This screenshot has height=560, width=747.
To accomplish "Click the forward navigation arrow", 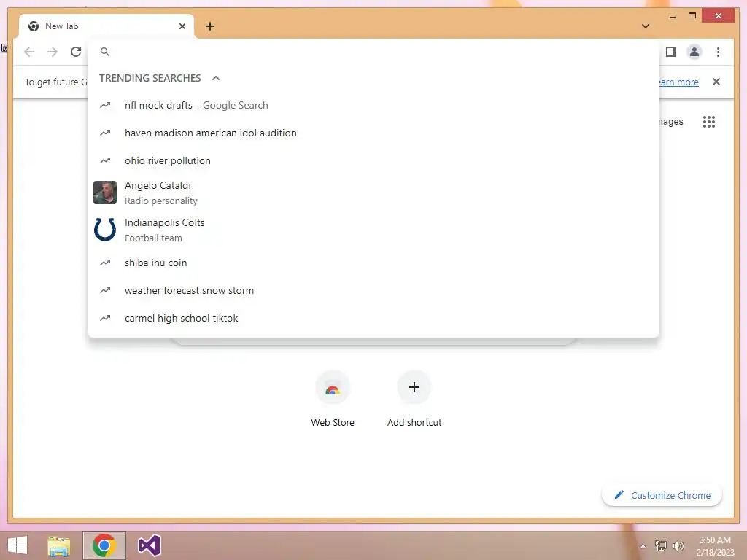I will [53, 52].
